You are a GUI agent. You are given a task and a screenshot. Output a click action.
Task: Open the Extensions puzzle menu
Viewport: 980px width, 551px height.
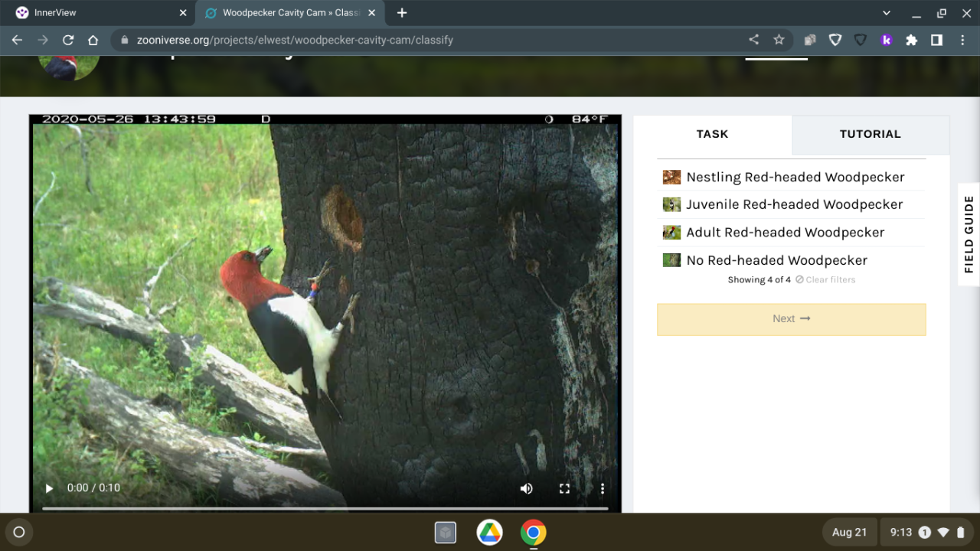pos(911,40)
